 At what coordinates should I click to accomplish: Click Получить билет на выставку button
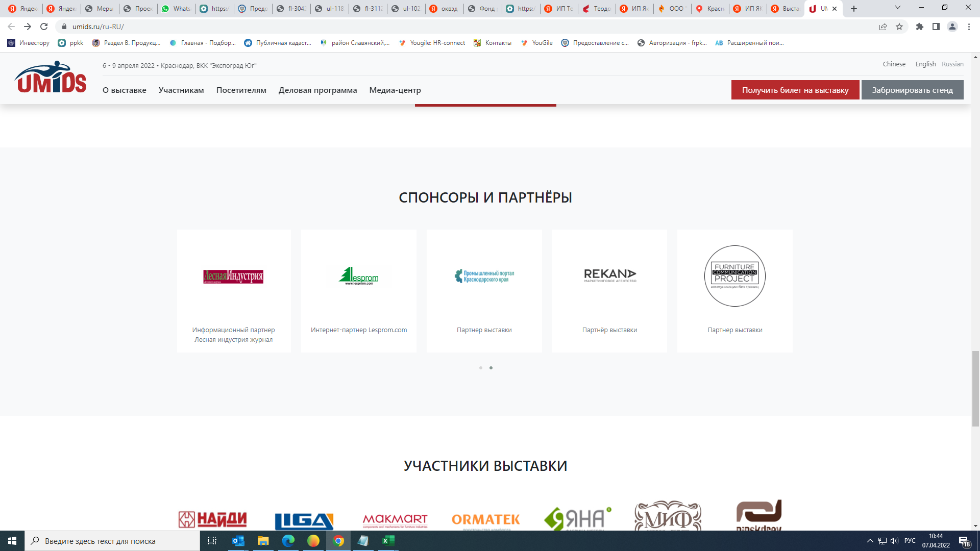tap(795, 90)
